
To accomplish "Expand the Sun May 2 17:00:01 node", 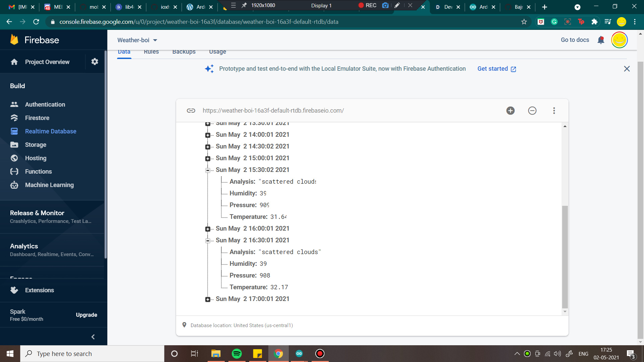I will [x=208, y=299].
